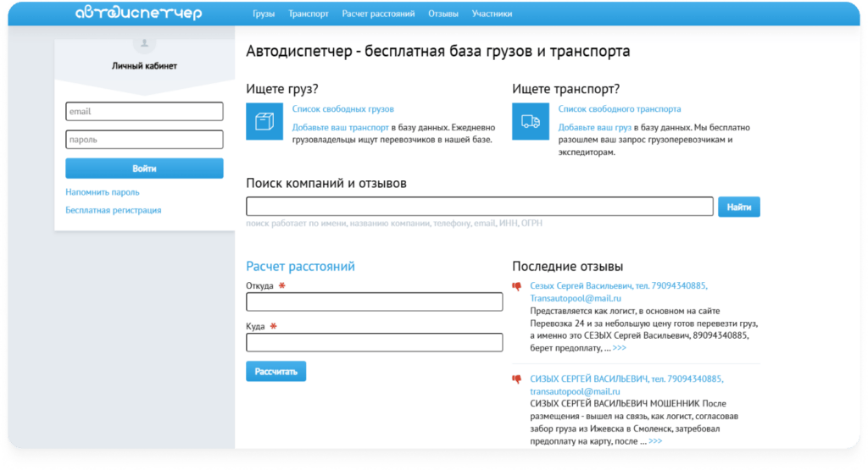Click the Ищете транспорт? heading

[x=565, y=88]
